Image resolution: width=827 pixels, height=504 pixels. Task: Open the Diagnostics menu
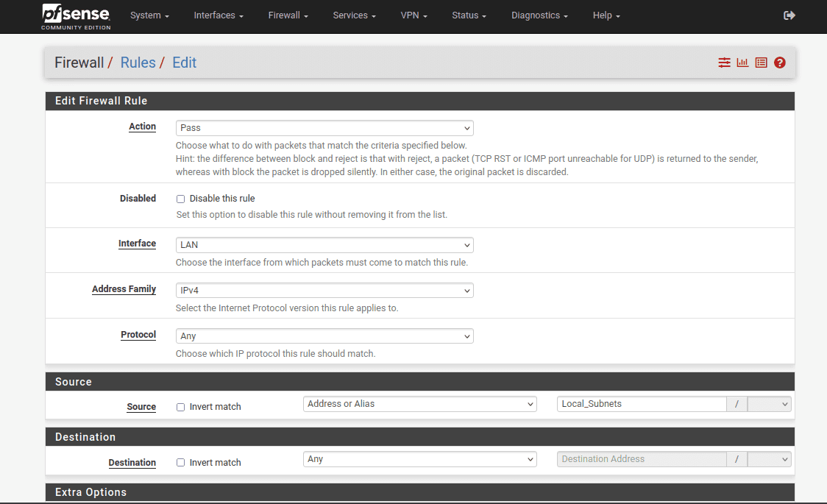coord(539,15)
